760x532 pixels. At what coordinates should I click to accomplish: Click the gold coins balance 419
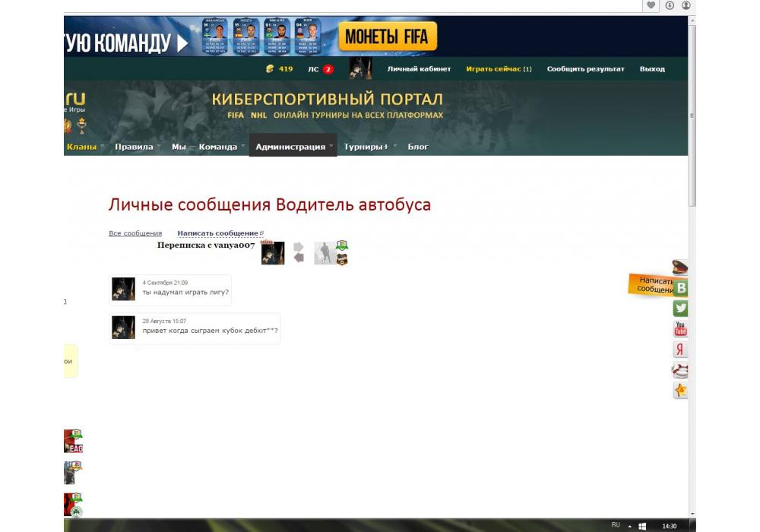279,69
